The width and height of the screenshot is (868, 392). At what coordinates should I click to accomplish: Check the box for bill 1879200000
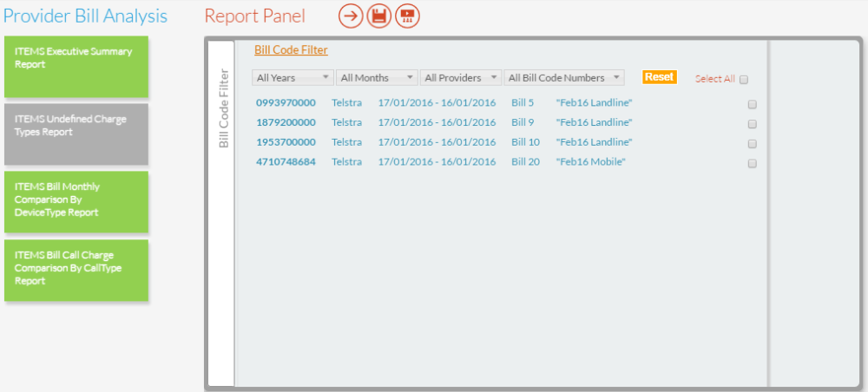(x=753, y=124)
